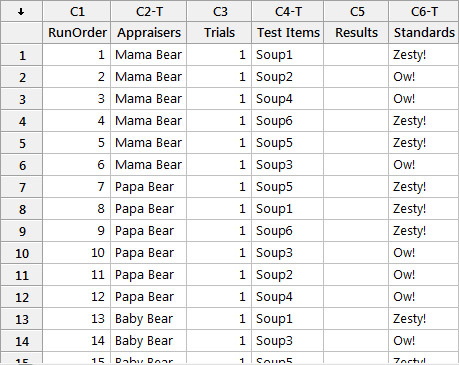Select row 7 header

pos(22,187)
